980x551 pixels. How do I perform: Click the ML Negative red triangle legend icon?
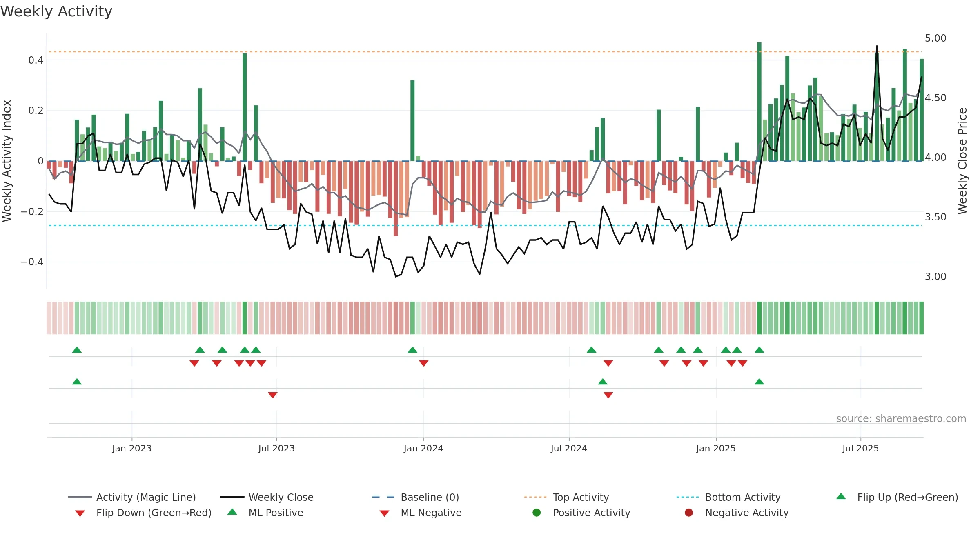pos(384,513)
